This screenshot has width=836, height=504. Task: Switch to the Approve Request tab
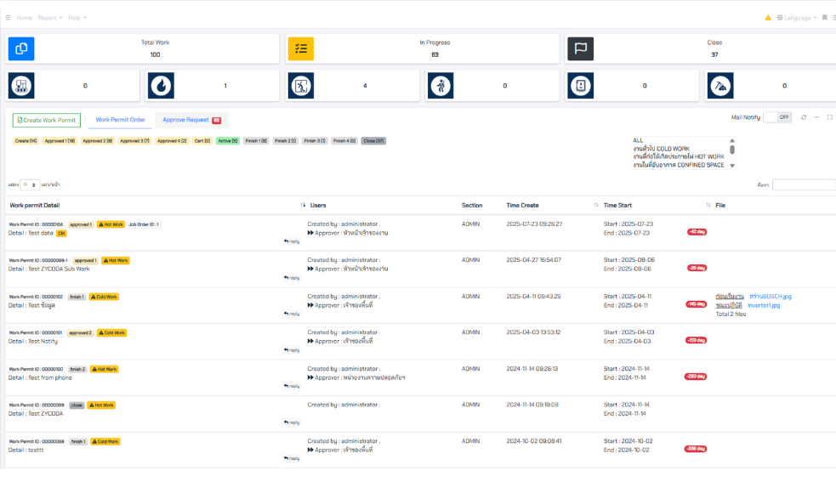point(191,121)
